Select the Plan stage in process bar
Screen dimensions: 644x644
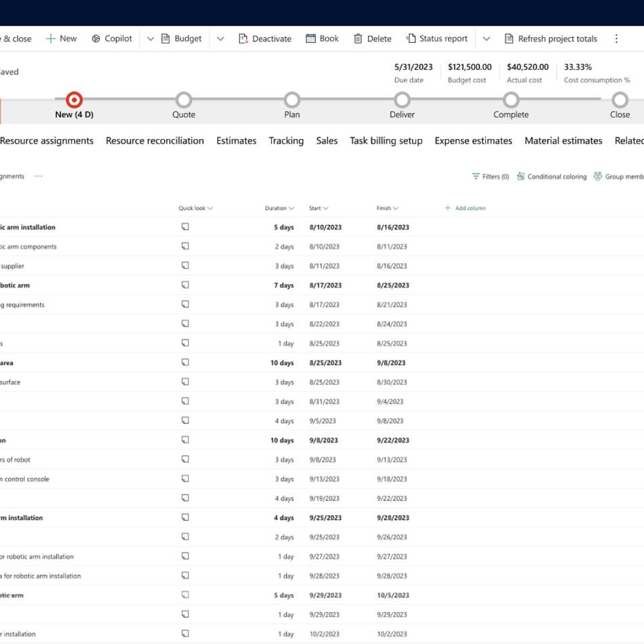(x=291, y=100)
